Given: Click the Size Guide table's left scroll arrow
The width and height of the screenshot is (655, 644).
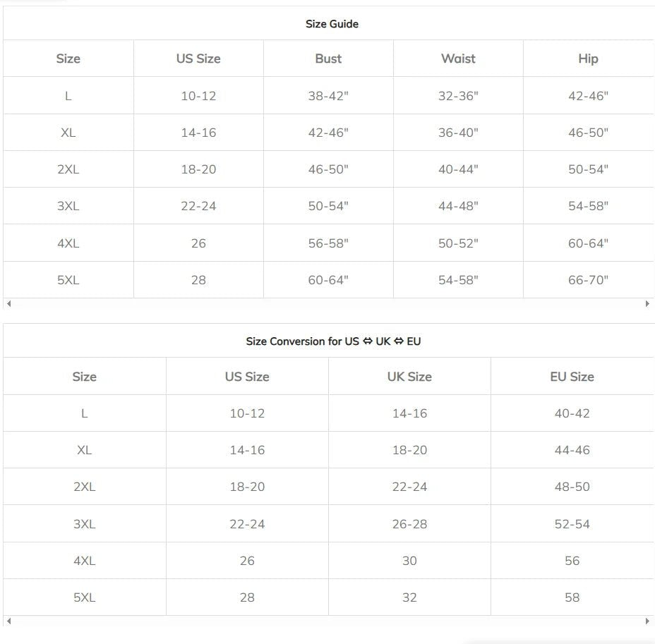Looking at the screenshot, I should [x=8, y=303].
